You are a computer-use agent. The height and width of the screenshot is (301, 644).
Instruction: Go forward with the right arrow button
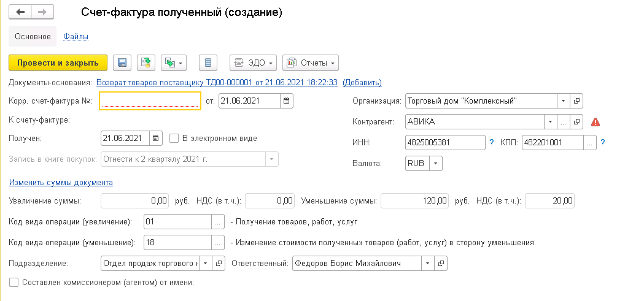[x=42, y=12]
